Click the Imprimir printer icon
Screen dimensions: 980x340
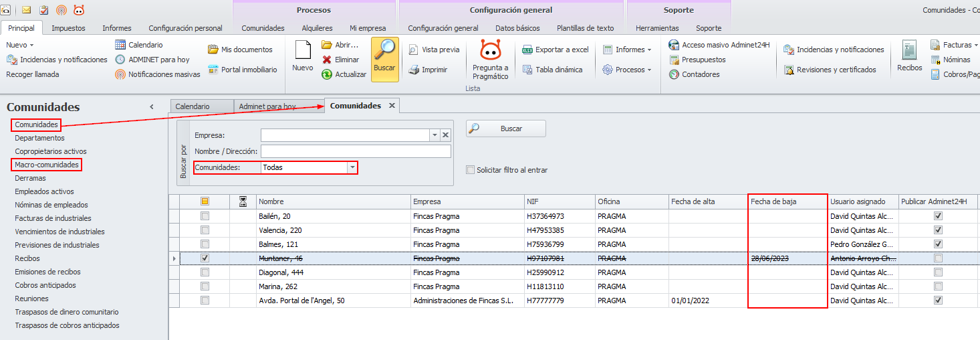414,70
